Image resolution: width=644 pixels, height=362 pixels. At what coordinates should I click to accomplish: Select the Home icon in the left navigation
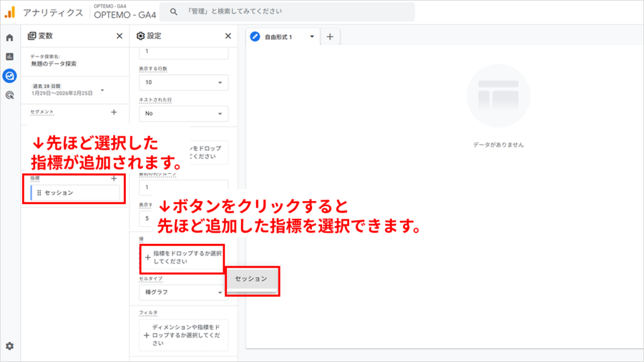(11, 39)
